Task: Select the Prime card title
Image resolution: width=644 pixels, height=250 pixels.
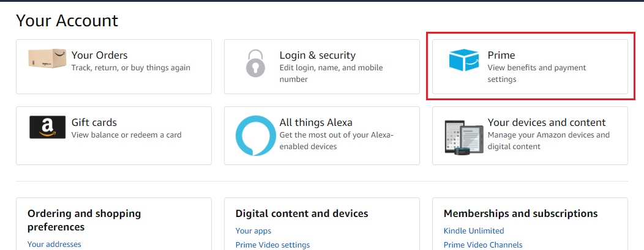Action: [x=501, y=55]
